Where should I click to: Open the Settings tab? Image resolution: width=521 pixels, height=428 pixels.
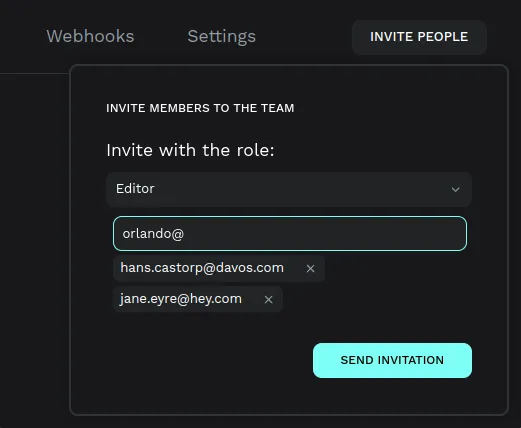pos(221,36)
